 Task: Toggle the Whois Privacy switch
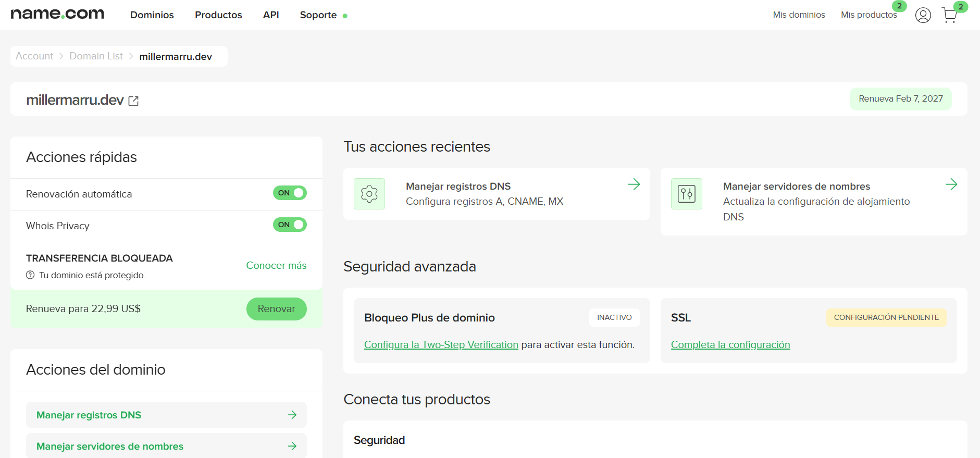coord(290,225)
